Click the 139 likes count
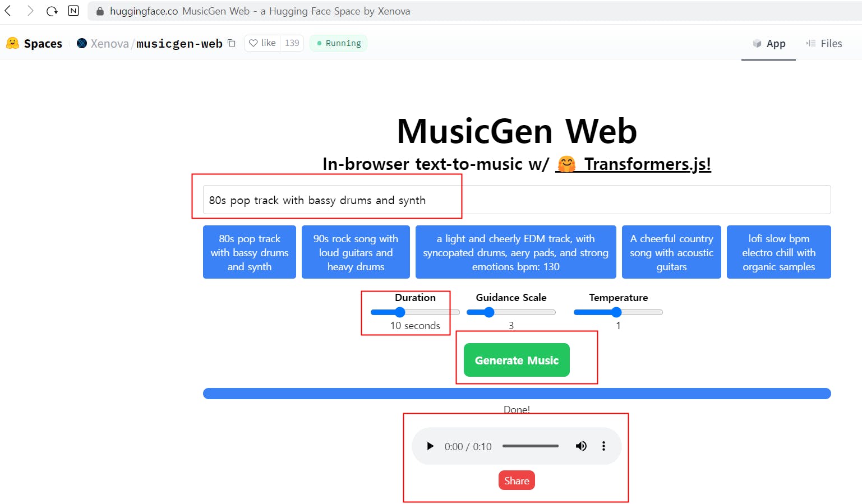The height and width of the screenshot is (504, 862). (x=292, y=43)
